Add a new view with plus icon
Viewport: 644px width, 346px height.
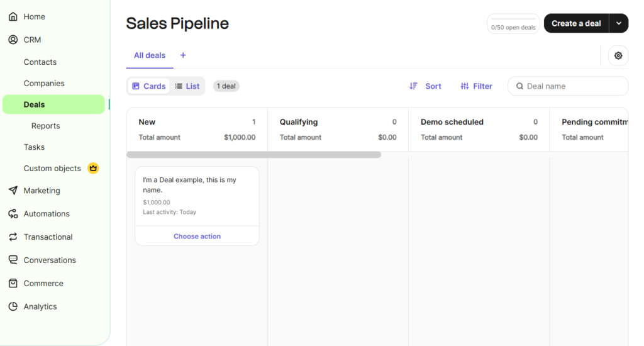[183, 55]
